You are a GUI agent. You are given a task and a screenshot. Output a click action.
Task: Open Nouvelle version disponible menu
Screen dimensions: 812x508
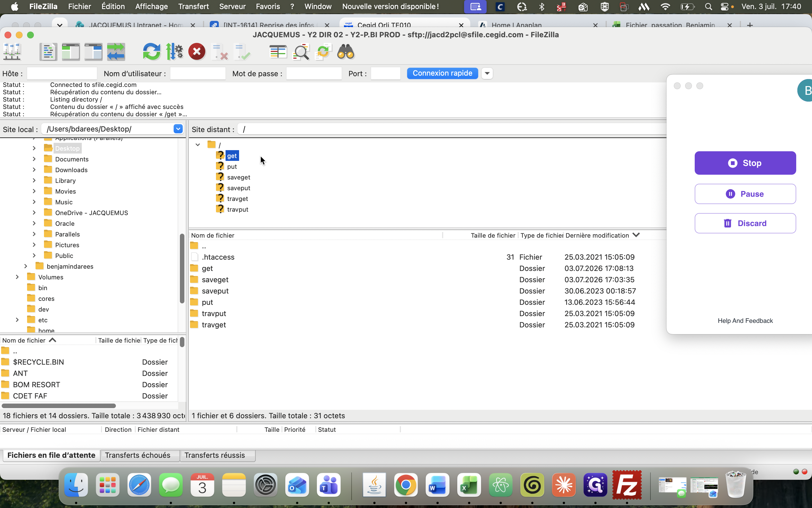pos(390,6)
